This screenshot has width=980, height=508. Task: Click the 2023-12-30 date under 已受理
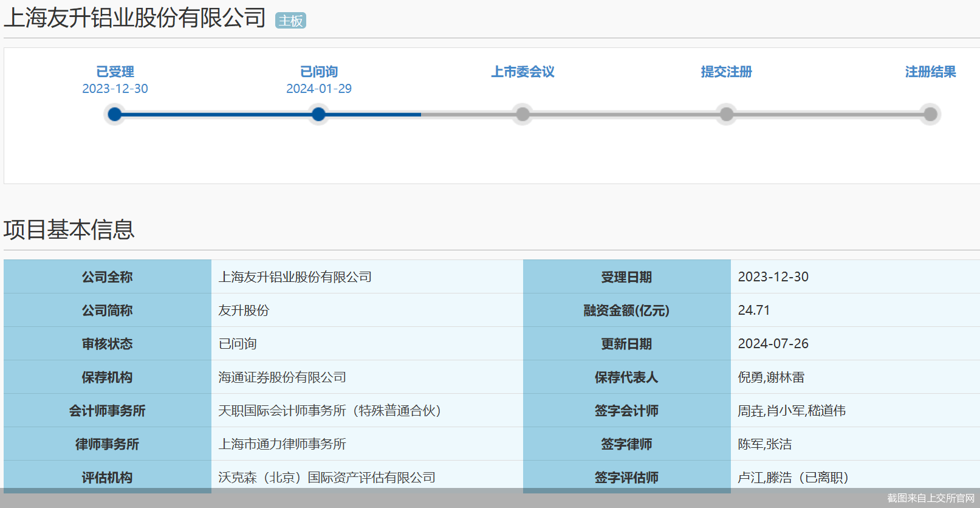115,89
